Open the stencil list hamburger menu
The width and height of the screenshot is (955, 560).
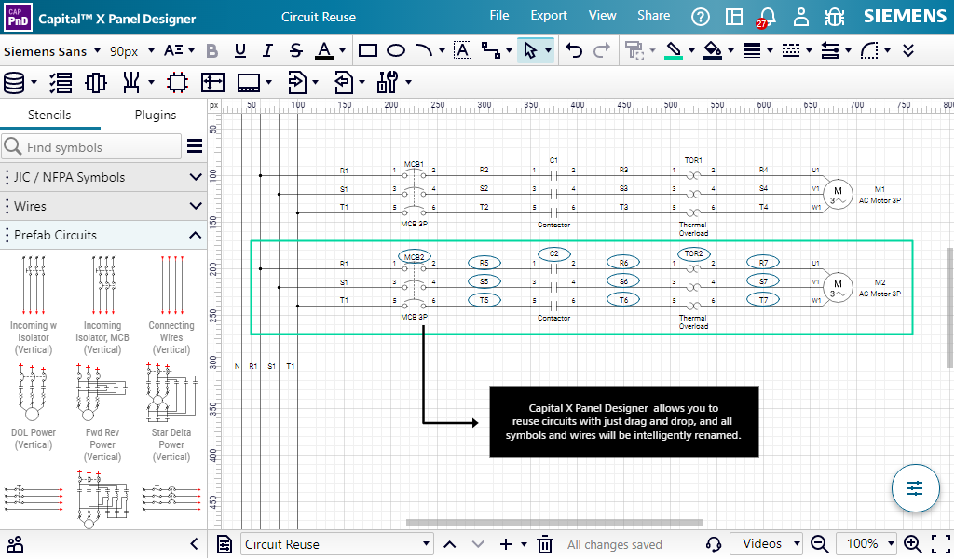(x=195, y=146)
